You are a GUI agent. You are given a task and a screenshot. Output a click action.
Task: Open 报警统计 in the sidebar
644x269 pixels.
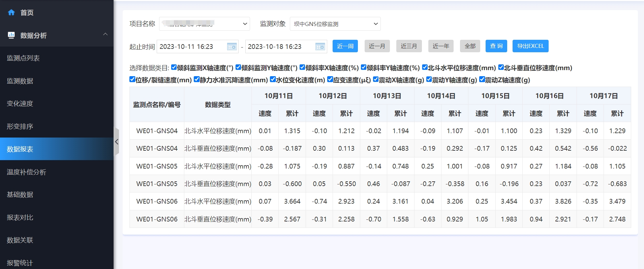point(57,263)
